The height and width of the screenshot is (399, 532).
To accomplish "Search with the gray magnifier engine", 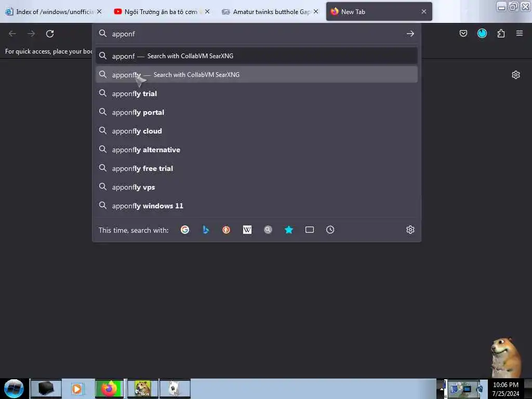I will tap(268, 230).
